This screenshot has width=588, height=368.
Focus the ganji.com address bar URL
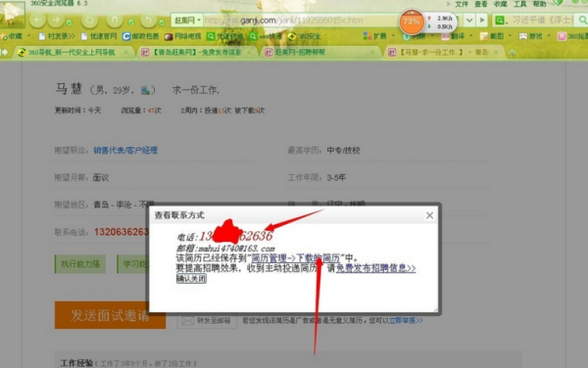point(300,21)
